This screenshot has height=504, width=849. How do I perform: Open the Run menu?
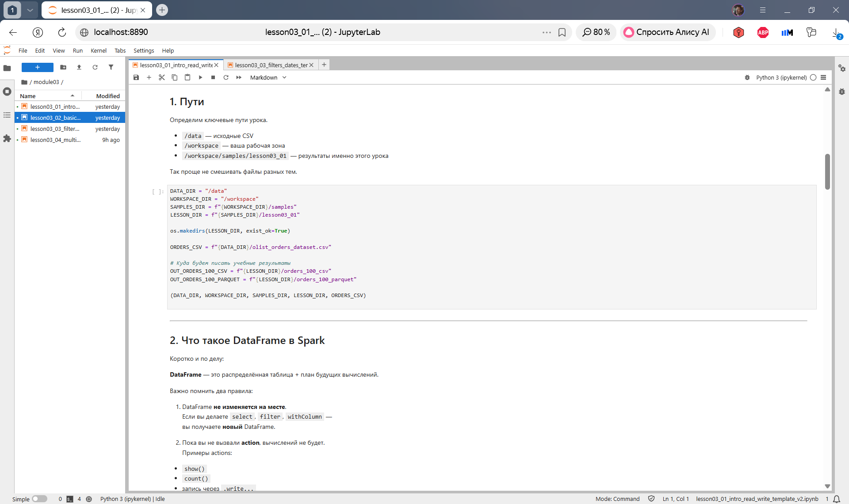(78, 50)
